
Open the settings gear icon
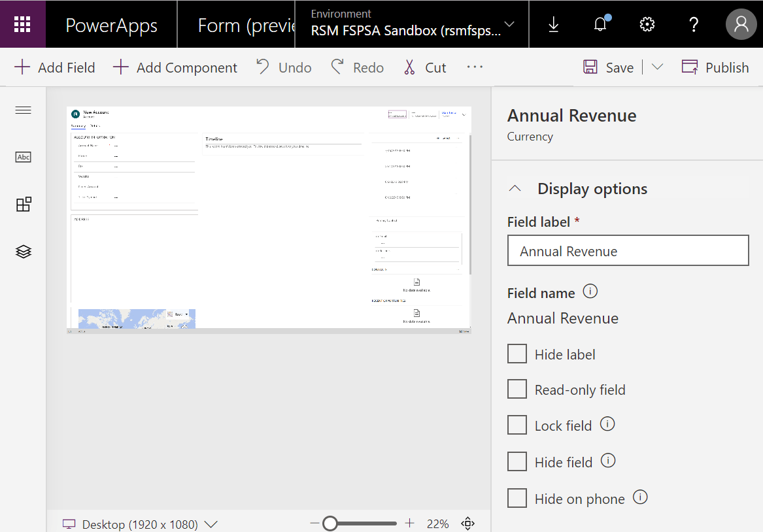[x=647, y=24]
